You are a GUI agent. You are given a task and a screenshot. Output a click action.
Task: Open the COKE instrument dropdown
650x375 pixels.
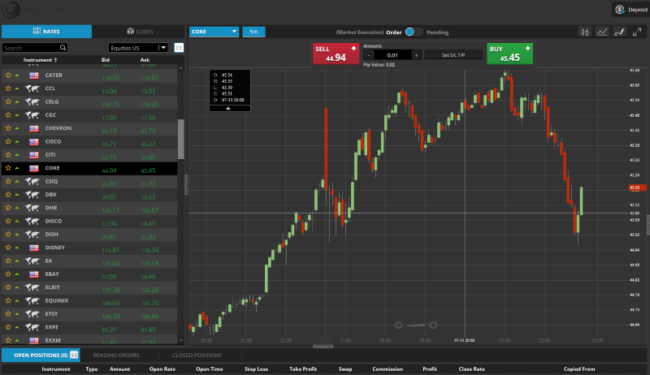(x=214, y=31)
